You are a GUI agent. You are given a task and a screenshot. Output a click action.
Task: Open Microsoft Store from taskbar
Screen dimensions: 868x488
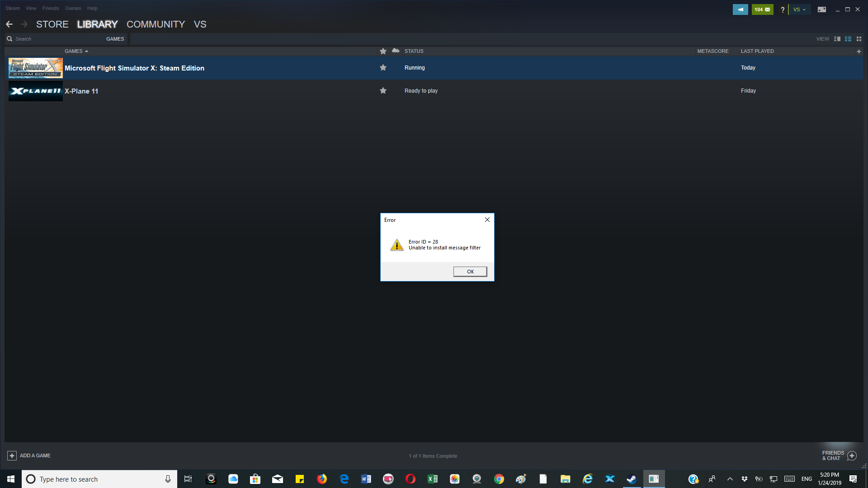(x=255, y=479)
